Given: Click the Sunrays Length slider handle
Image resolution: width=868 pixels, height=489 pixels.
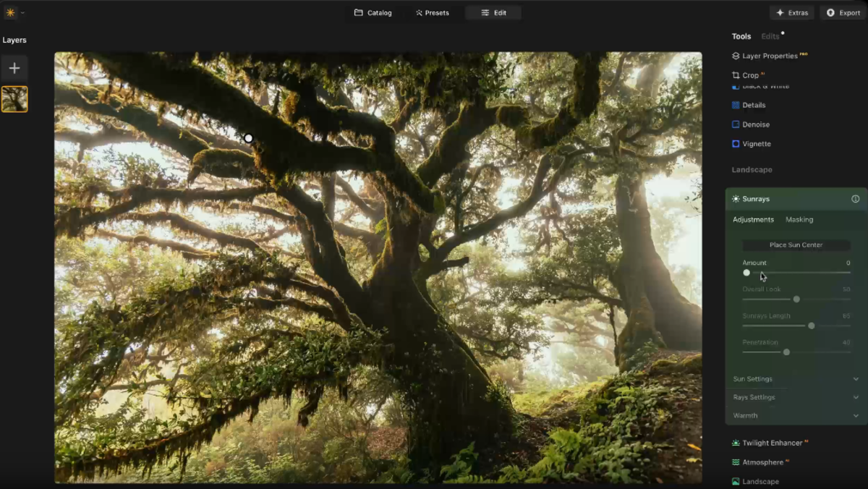Looking at the screenshot, I should pos(812,326).
